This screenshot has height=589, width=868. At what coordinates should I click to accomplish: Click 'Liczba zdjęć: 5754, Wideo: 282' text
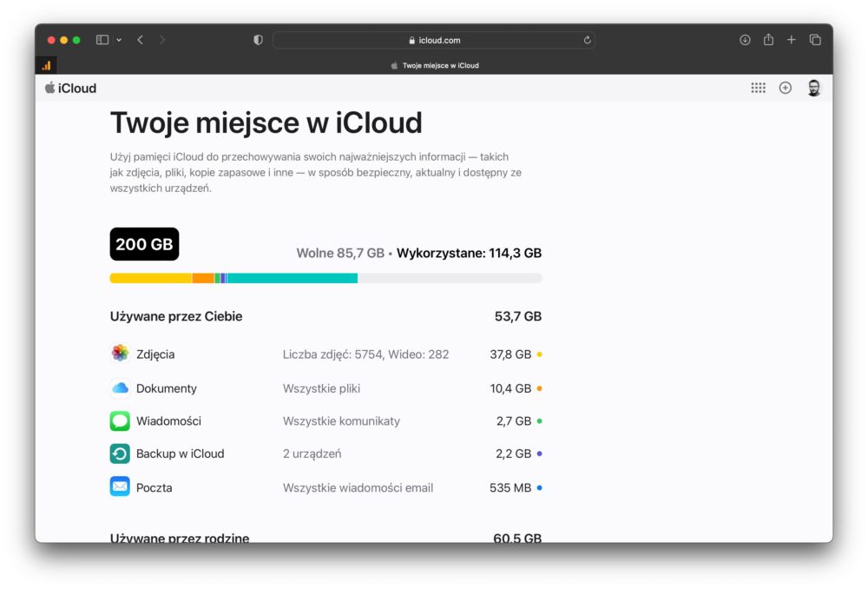[x=366, y=354]
